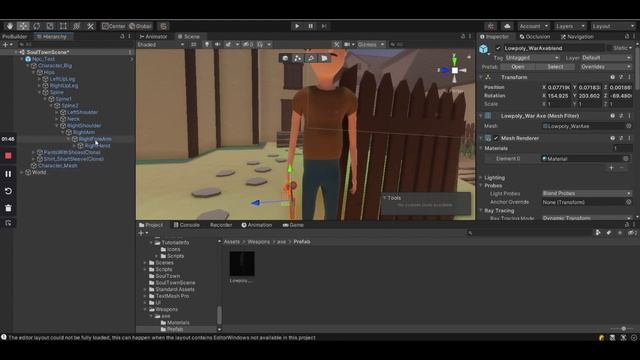640x360 pixels.
Task: Open prefab Overrides dropdown
Action: coord(605,67)
